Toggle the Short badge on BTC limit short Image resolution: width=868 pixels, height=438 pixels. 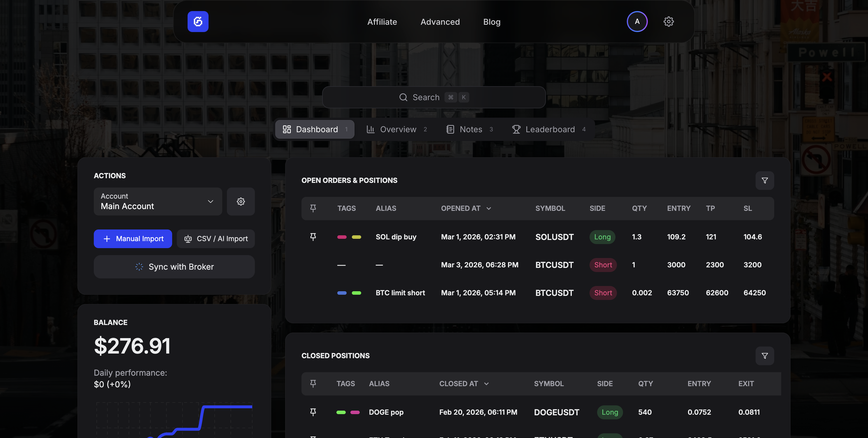pos(603,292)
